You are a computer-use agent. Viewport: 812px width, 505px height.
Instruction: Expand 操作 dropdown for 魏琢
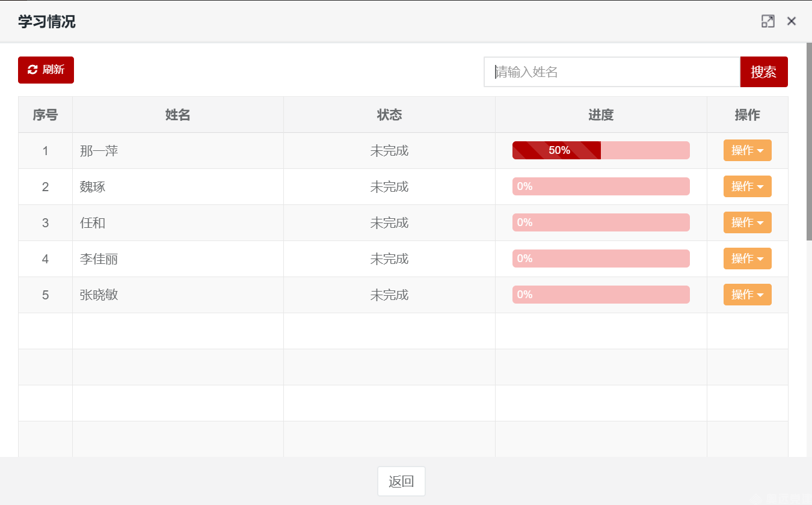point(747,186)
